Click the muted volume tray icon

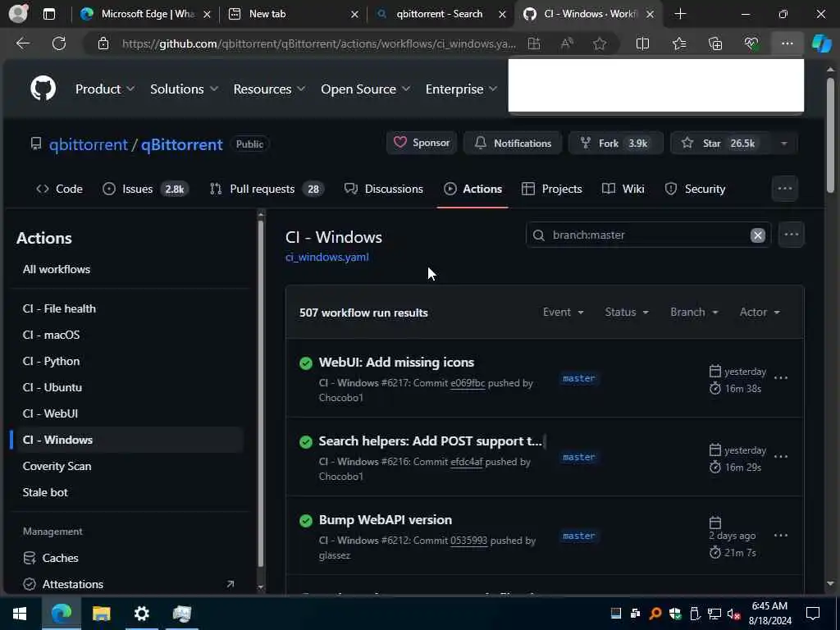733,614
